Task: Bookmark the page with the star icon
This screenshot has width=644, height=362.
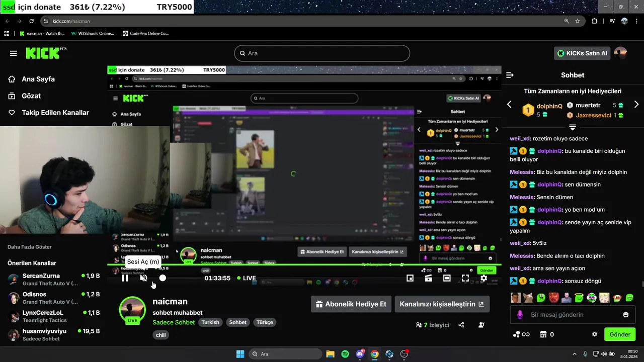Action: 578,21
